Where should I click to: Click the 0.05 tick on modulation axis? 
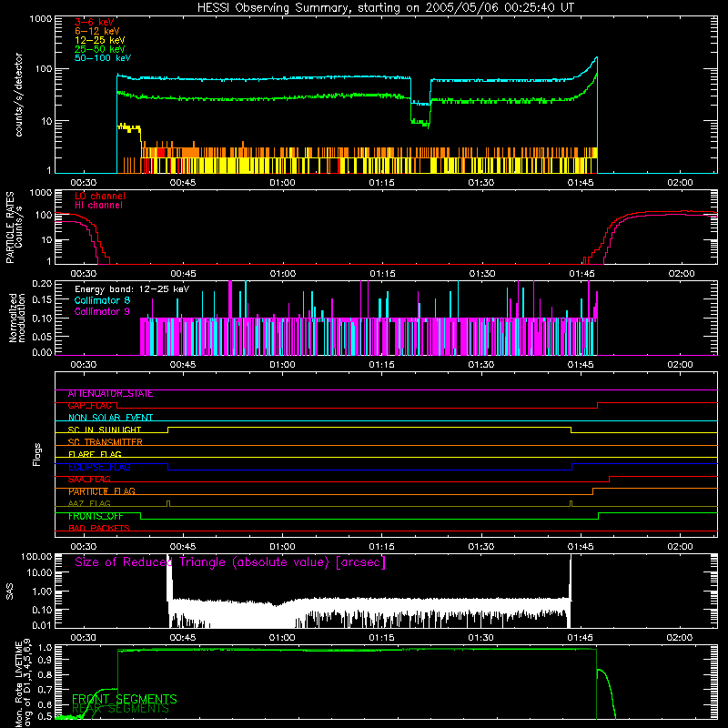[42, 336]
